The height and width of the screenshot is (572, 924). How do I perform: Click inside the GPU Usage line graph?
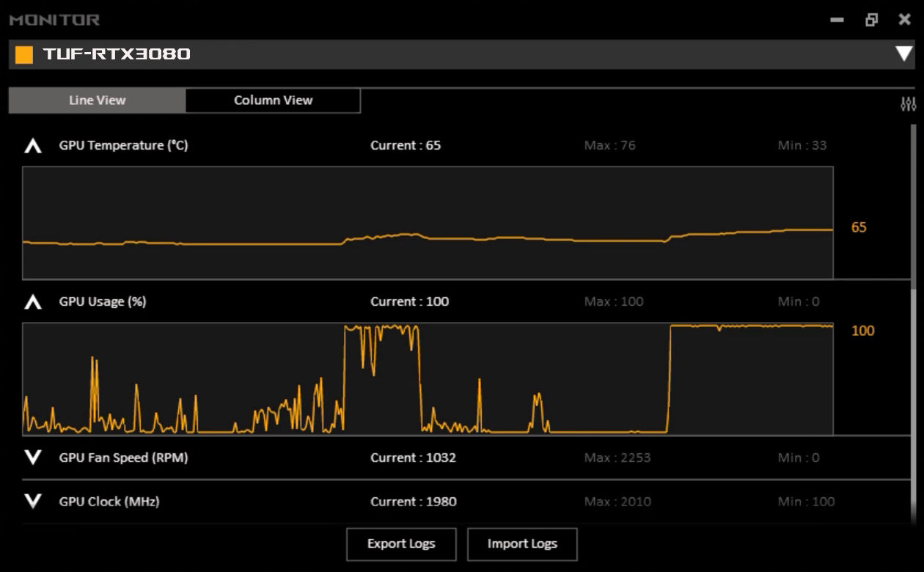point(428,379)
